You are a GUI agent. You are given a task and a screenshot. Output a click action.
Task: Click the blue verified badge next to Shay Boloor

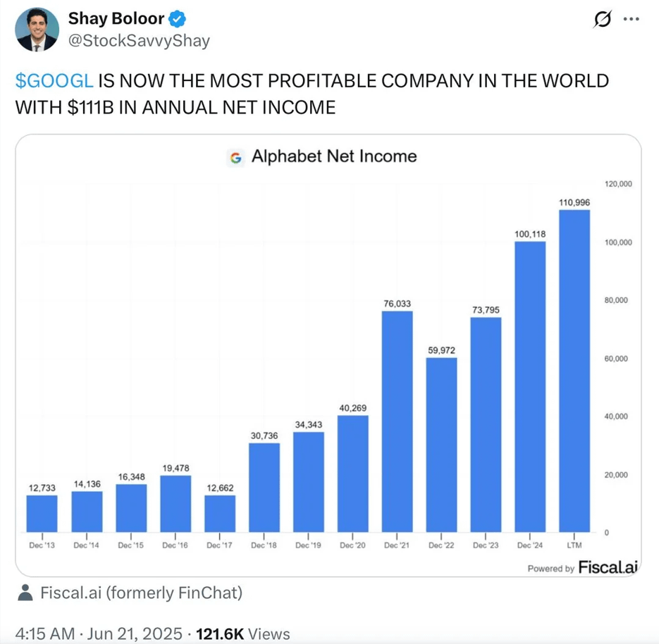[176, 19]
